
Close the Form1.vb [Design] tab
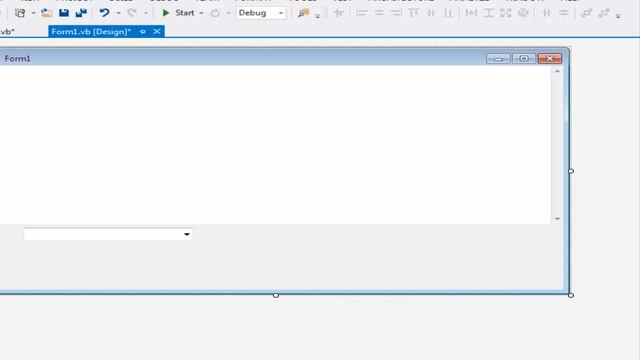click(157, 31)
